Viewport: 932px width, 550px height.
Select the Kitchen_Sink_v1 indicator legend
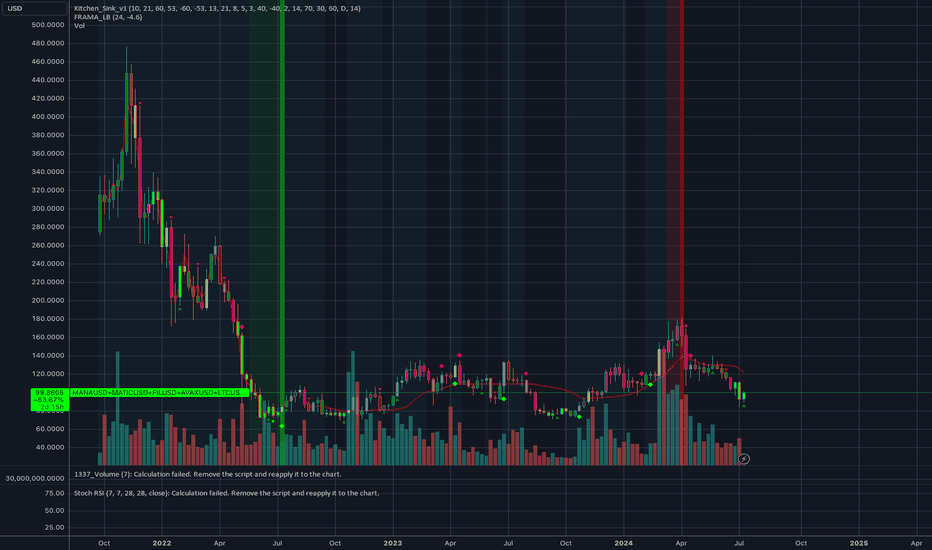[x=217, y=8]
